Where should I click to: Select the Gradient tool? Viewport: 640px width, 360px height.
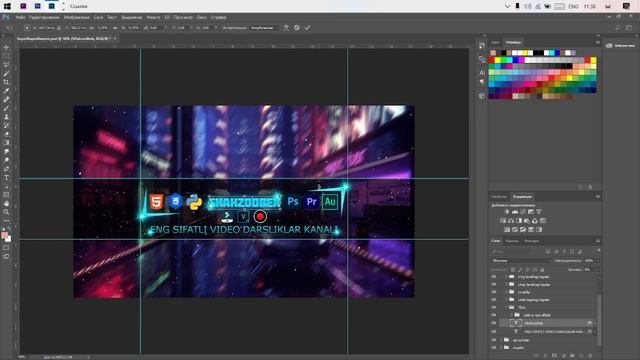tap(6, 142)
